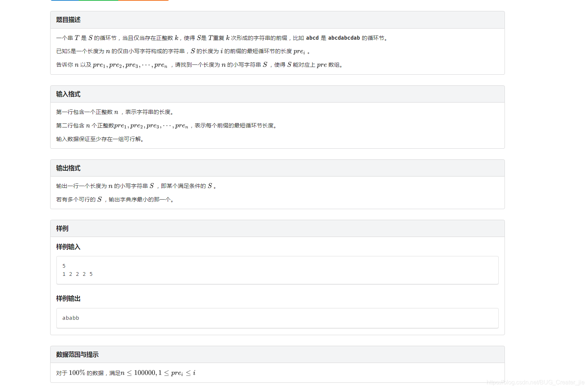The image size is (588, 389).
Task: Click the bold example string abcd
Action: point(312,38)
